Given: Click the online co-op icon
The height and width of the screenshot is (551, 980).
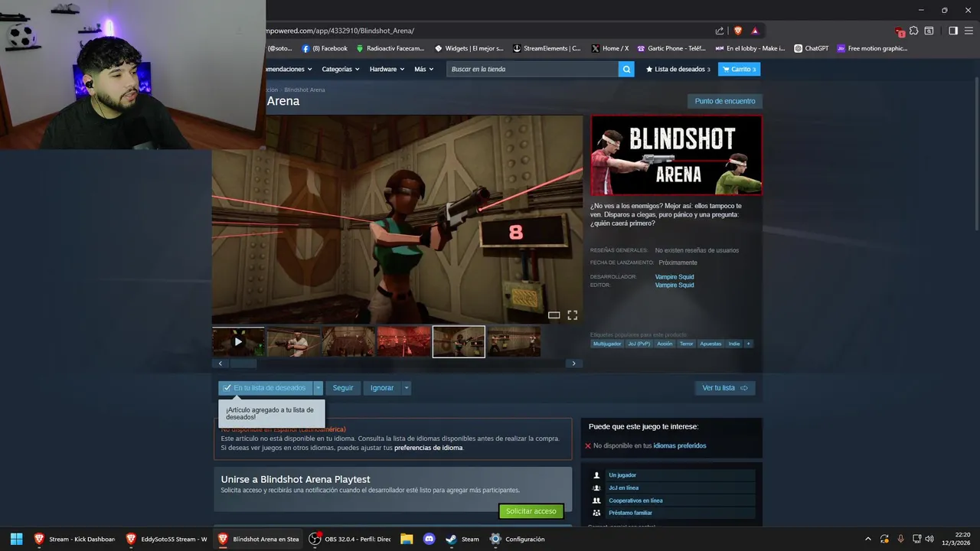Looking at the screenshot, I should pyautogui.click(x=596, y=500).
